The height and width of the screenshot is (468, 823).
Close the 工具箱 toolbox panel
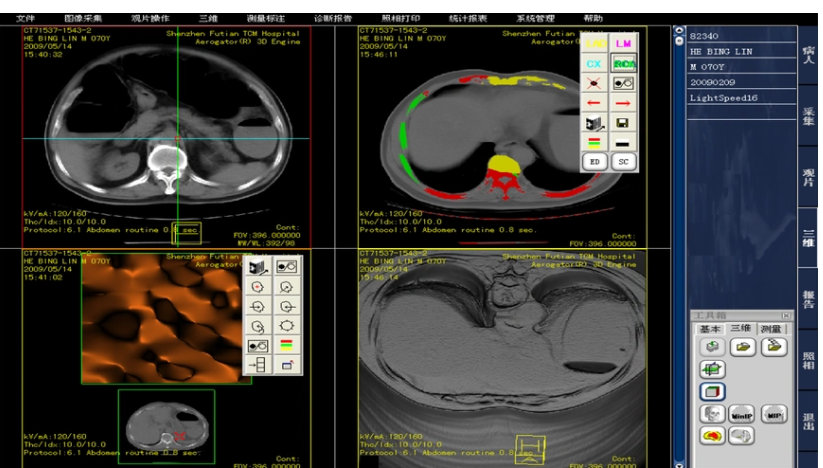tap(786, 315)
